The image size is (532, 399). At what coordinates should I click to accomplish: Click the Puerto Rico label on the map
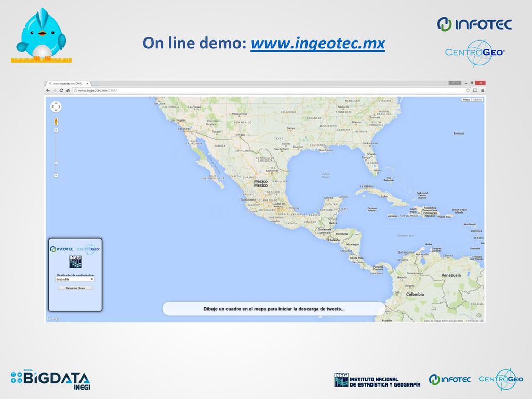(x=444, y=217)
